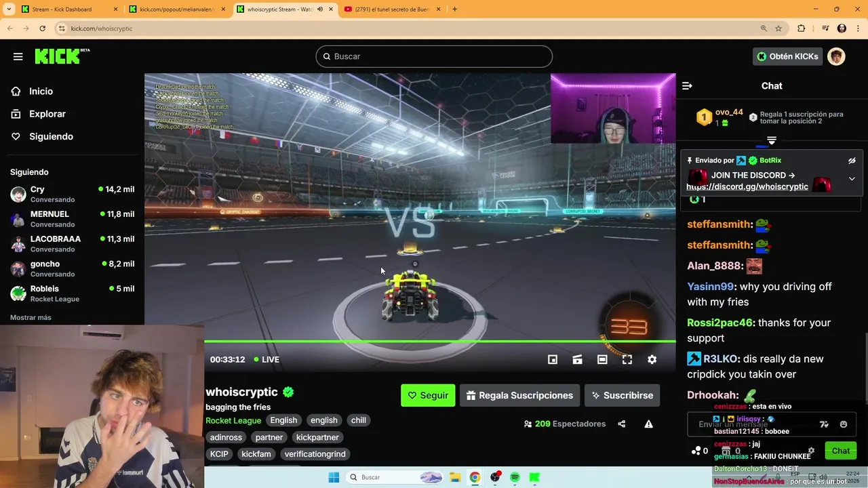Open Cry's channel in following list
Screen dimensions: 868x488
[72, 195]
